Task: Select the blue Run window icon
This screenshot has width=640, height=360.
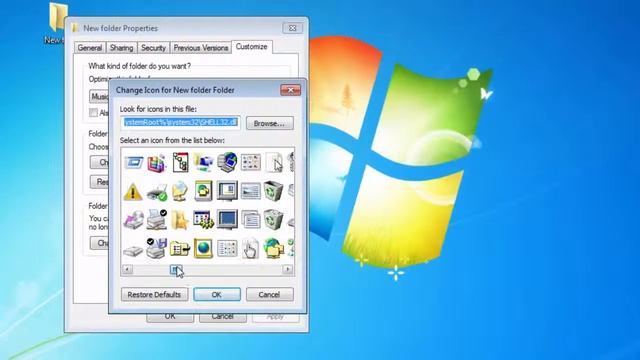Action: (x=133, y=163)
